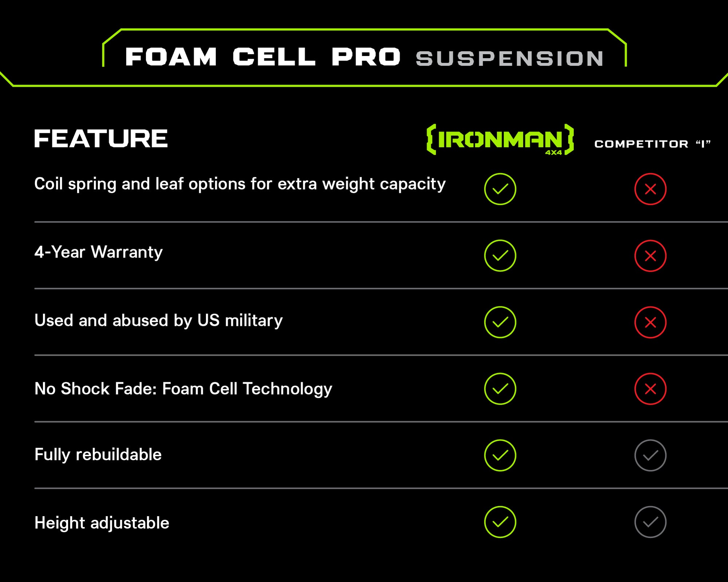Click Ironman green check for Fully rebuildable
The image size is (728, 582).
500,455
